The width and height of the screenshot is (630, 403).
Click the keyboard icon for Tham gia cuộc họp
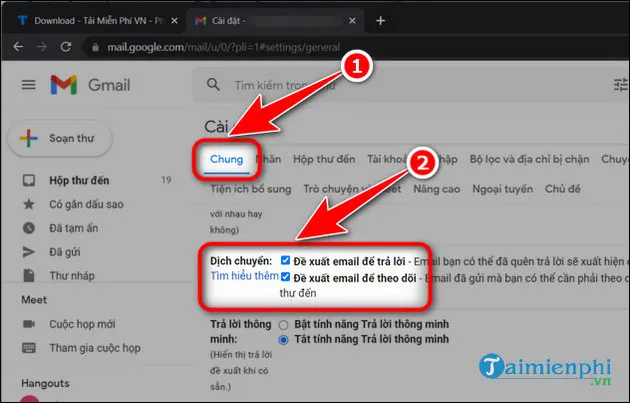click(29, 348)
